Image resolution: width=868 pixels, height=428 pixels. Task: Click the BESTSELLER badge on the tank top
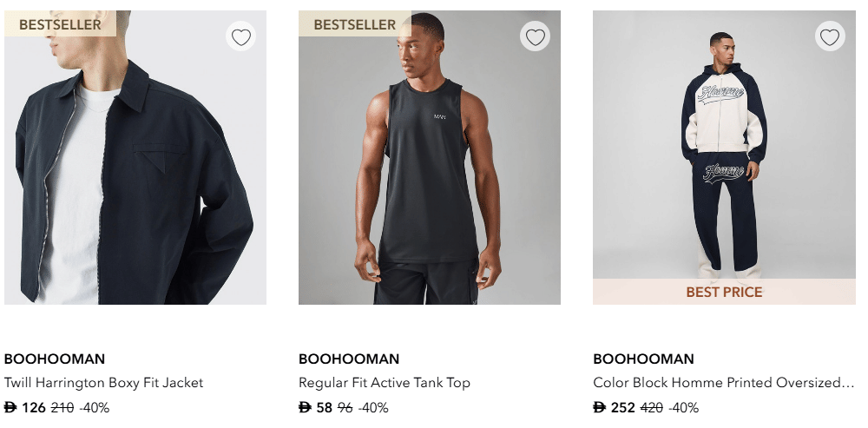tap(354, 24)
